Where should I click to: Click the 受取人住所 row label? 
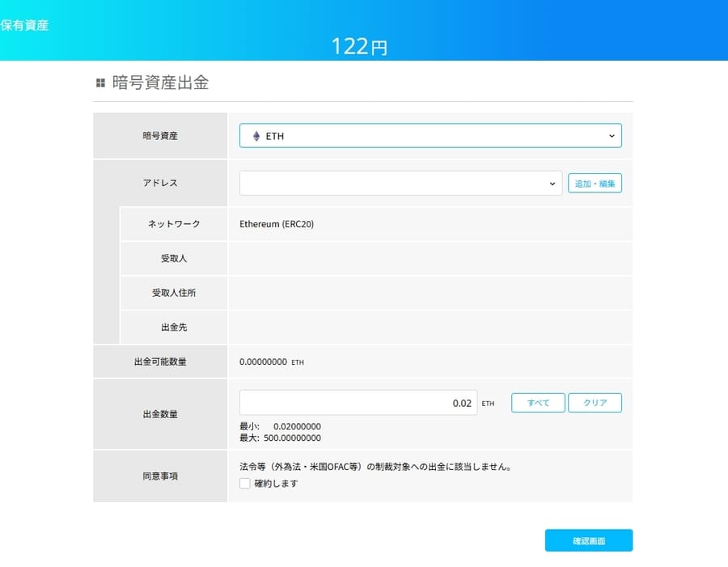tap(174, 293)
